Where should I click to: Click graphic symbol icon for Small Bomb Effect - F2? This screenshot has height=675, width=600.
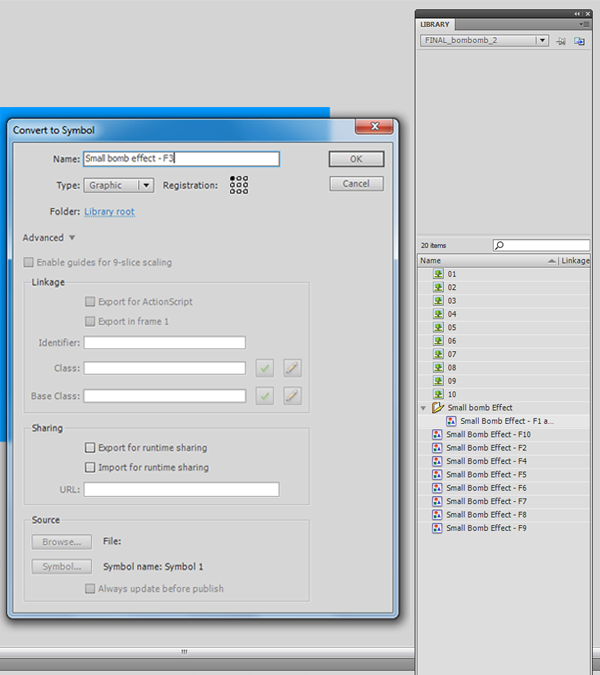coord(437,448)
